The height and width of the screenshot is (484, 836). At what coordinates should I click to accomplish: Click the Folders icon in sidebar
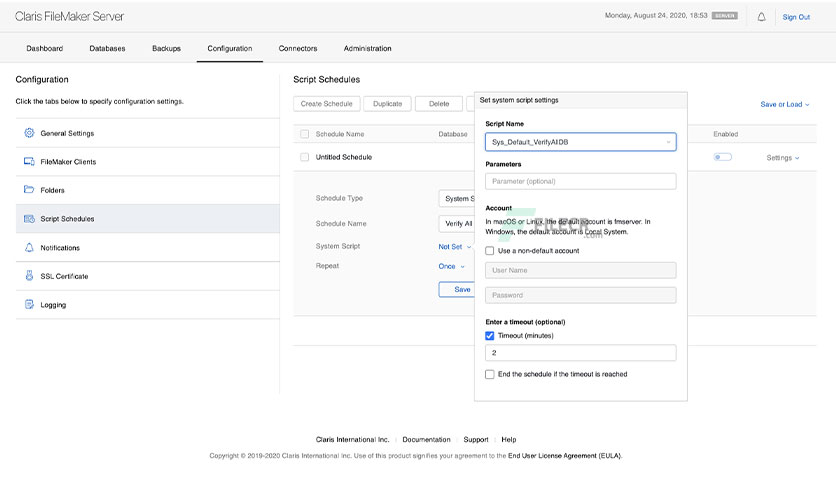[29, 189]
